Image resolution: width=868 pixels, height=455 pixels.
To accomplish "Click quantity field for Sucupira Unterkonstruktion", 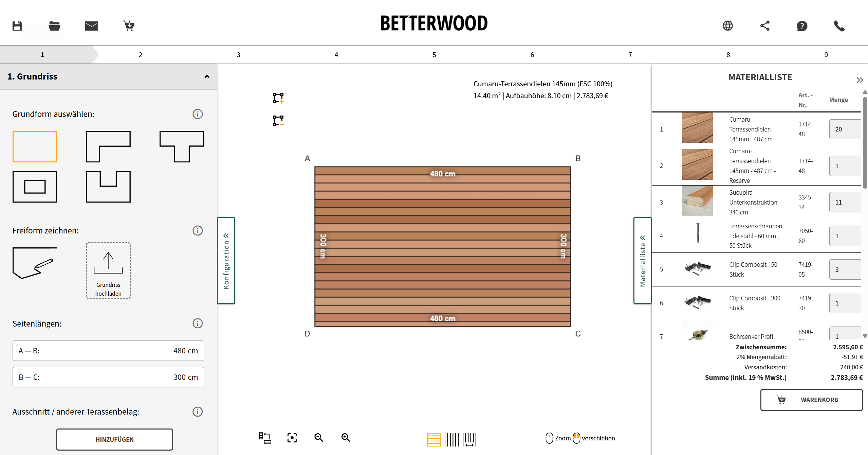I will tap(845, 202).
